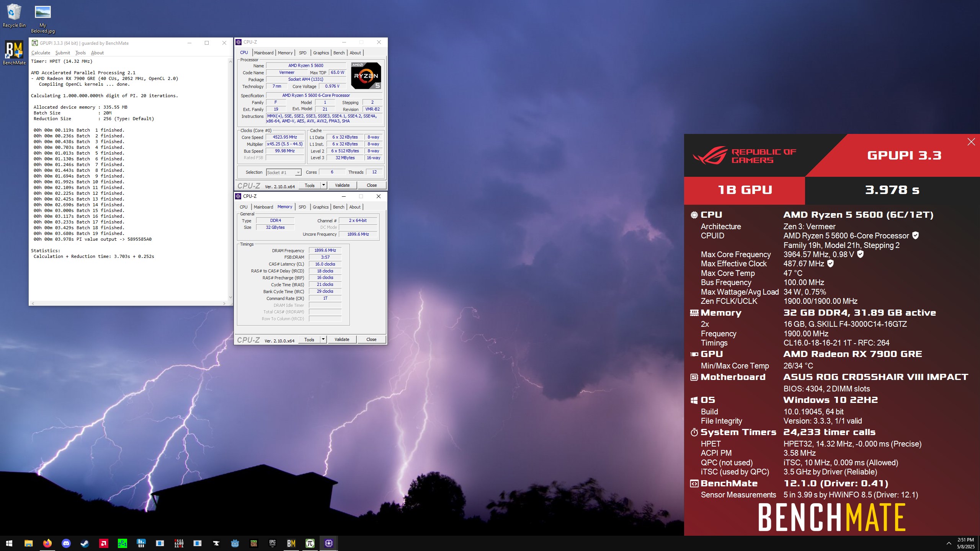Expand Tools dropdown arrow in bottom CPU-Z
Screen dimensions: 980x551
tap(323, 339)
